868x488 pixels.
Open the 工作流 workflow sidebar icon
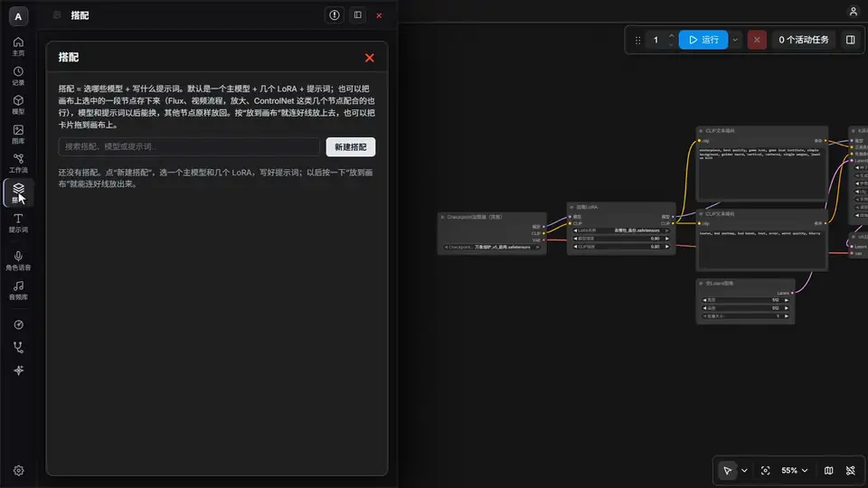[18, 164]
